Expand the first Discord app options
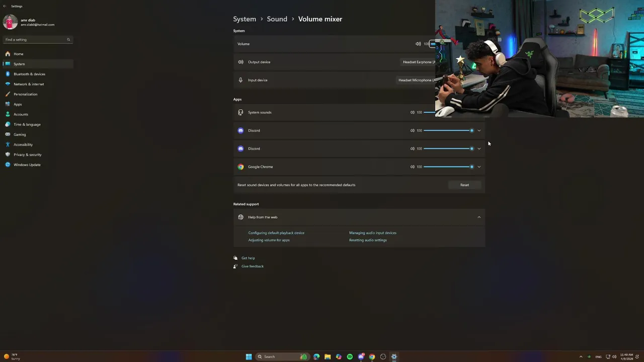The height and width of the screenshot is (362, 644). point(479,130)
